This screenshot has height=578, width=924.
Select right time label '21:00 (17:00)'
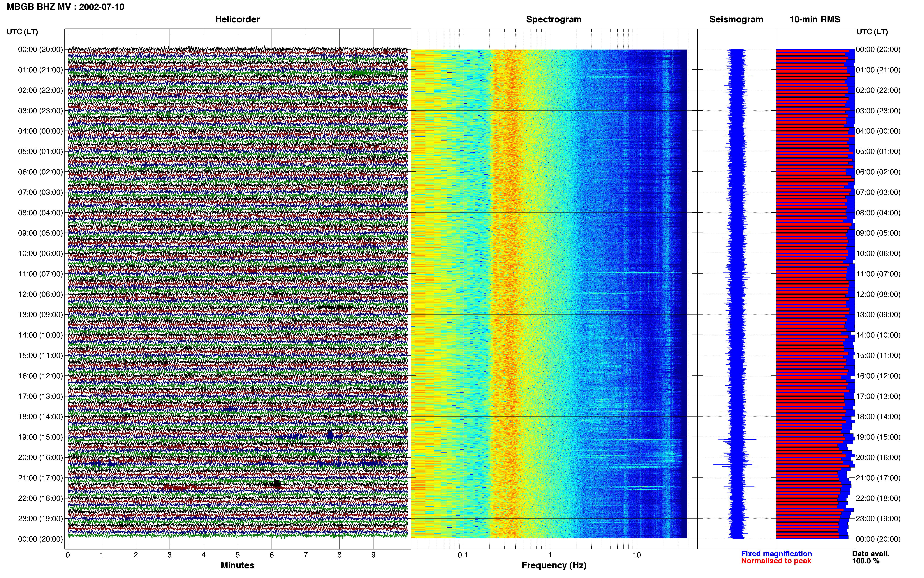tap(878, 478)
